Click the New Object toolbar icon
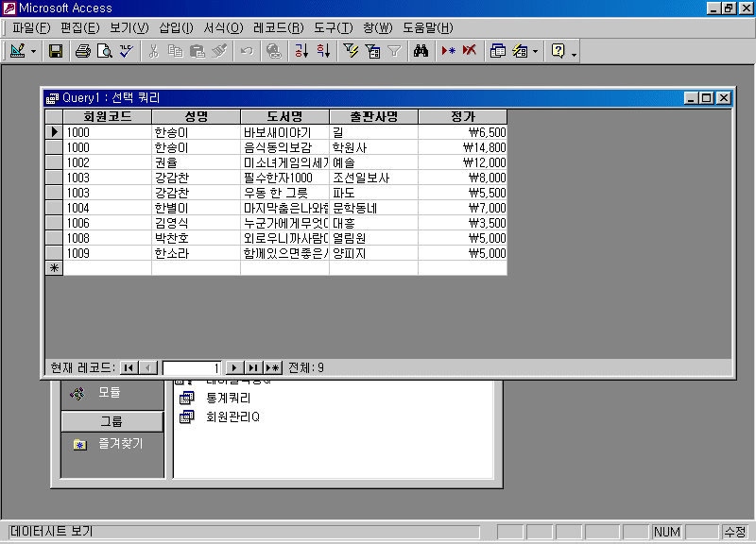 (x=520, y=51)
